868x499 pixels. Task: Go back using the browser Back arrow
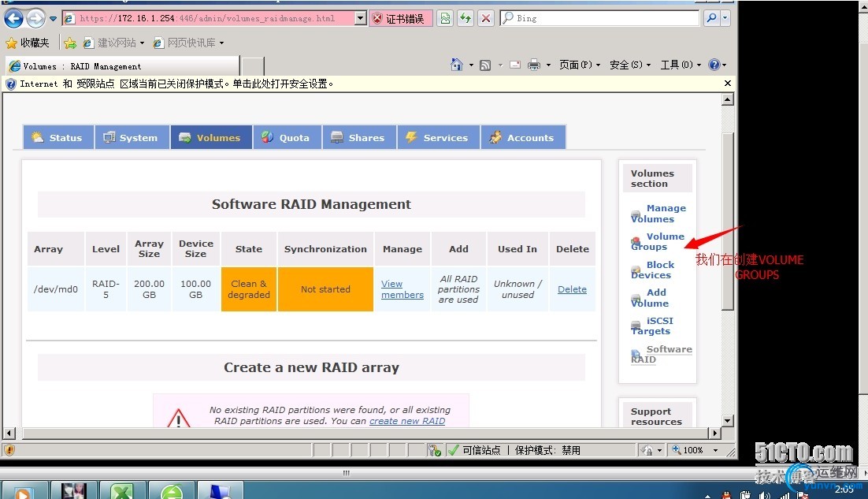pos(13,18)
